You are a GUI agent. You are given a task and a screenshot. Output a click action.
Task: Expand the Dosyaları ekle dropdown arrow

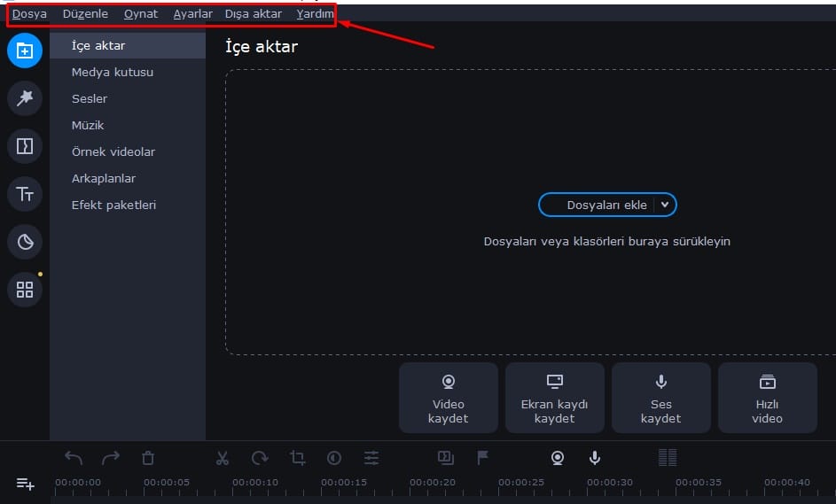(665, 205)
